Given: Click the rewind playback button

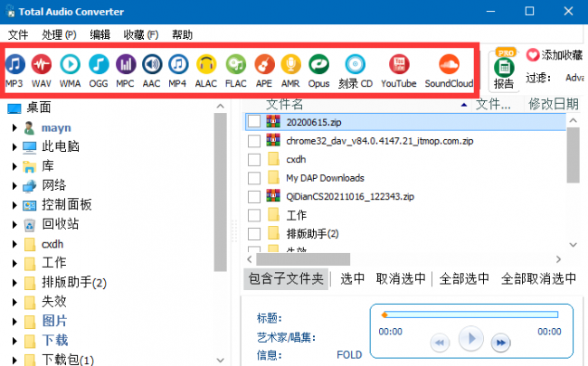Looking at the screenshot, I should 440,343.
